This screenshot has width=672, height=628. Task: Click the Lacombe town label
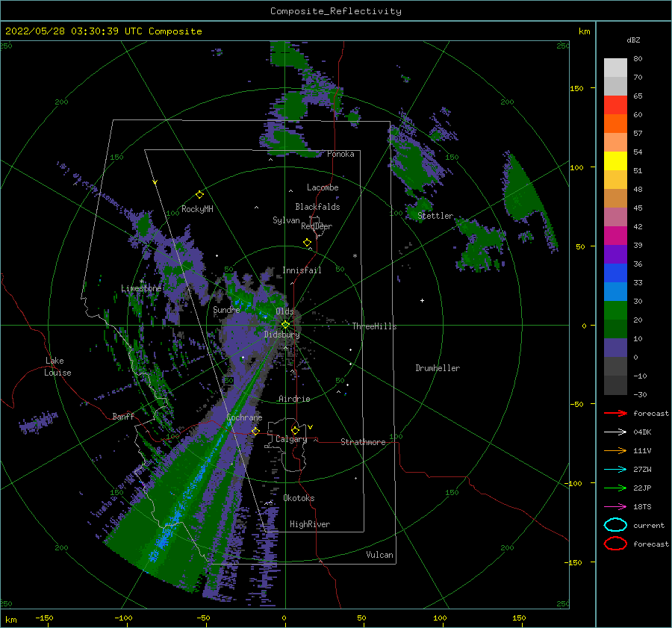[323, 187]
